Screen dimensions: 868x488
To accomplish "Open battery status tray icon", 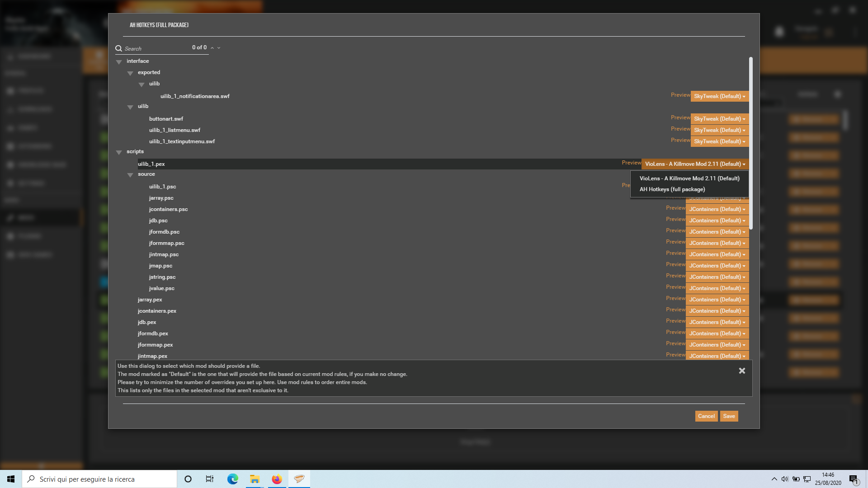I will pos(796,479).
